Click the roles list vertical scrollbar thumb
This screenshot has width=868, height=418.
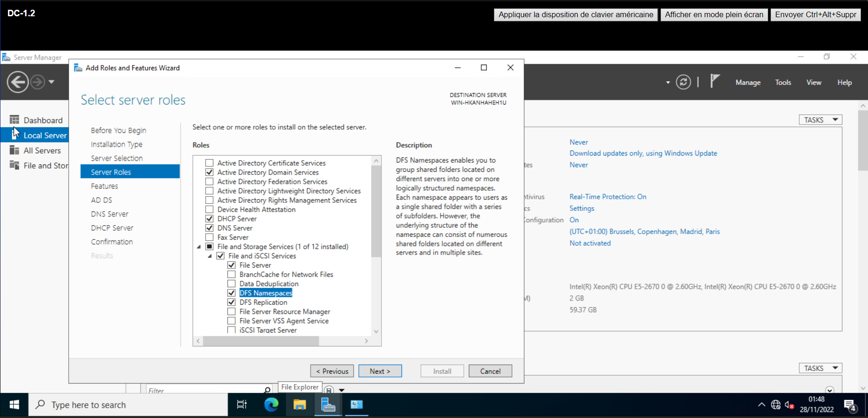[376, 212]
